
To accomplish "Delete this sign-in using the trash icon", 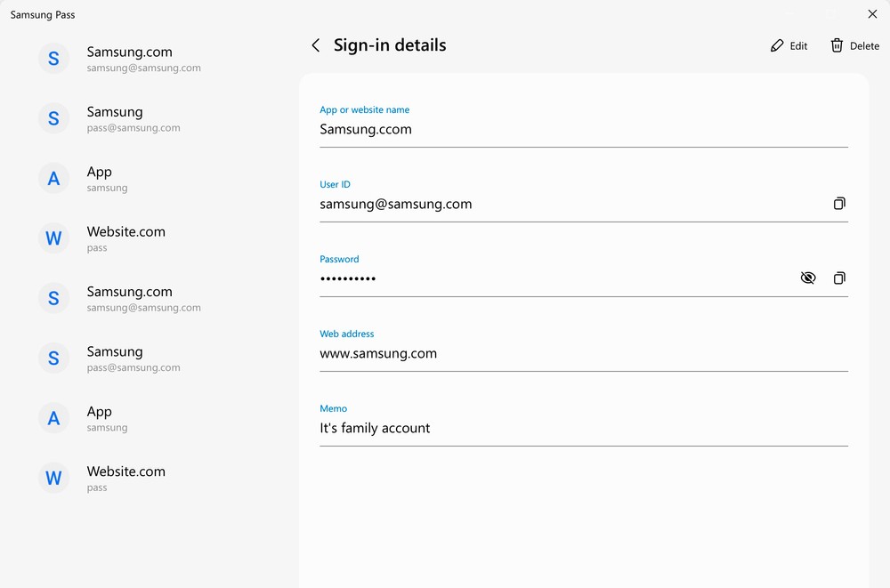I will 854,45.
